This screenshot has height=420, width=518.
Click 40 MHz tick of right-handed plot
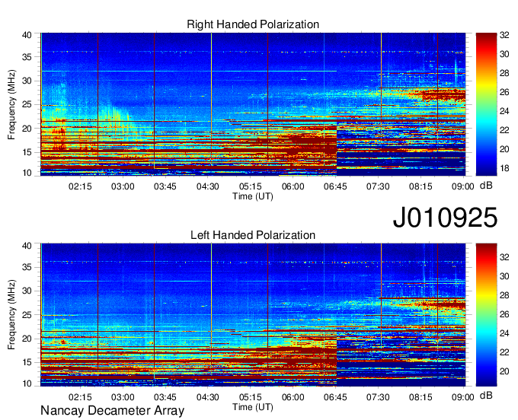click(27, 35)
